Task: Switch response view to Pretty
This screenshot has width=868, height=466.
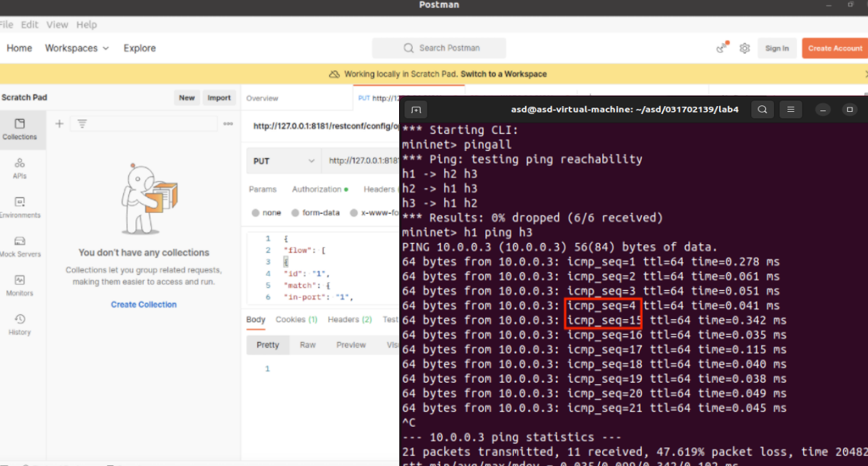Action: point(268,345)
